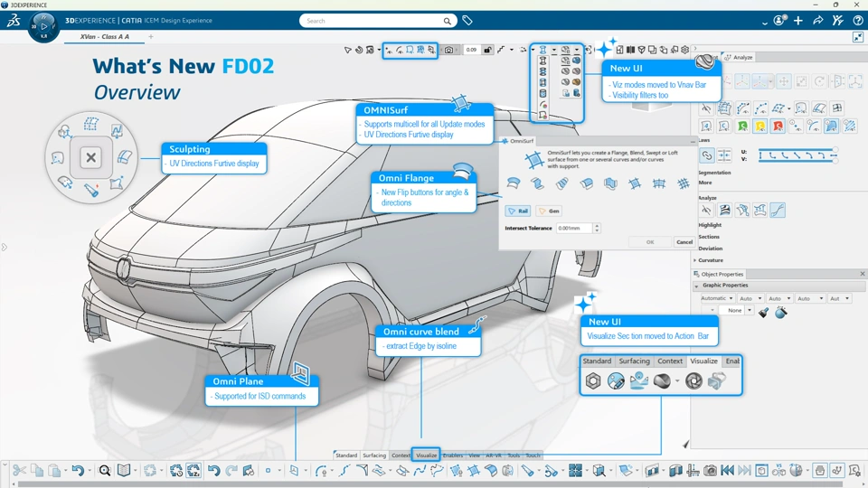
Task: Switch to the Tools action bar tab
Action: pyautogui.click(x=514, y=455)
